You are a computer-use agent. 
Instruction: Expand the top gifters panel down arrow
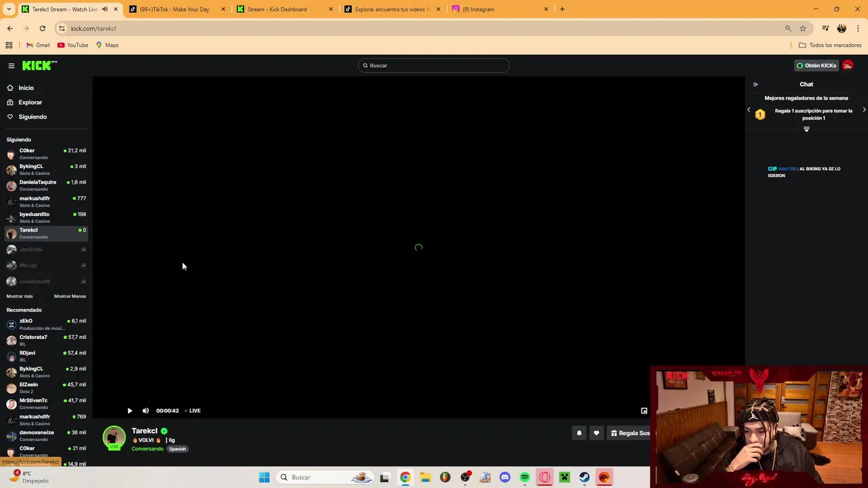click(806, 129)
